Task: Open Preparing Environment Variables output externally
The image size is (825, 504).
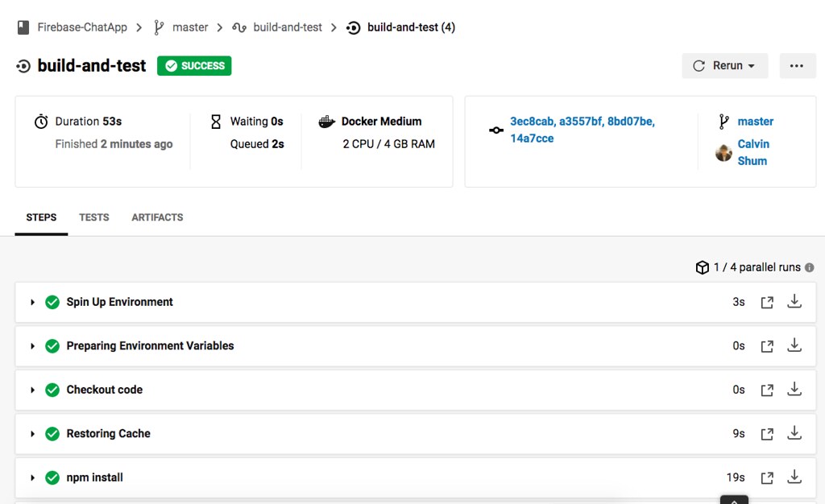Action: (x=767, y=346)
